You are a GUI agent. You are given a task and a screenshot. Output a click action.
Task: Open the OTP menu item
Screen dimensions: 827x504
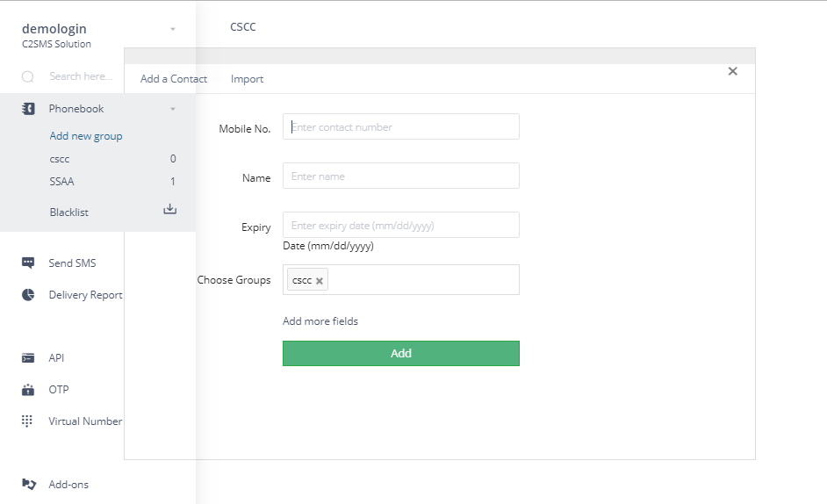(59, 390)
